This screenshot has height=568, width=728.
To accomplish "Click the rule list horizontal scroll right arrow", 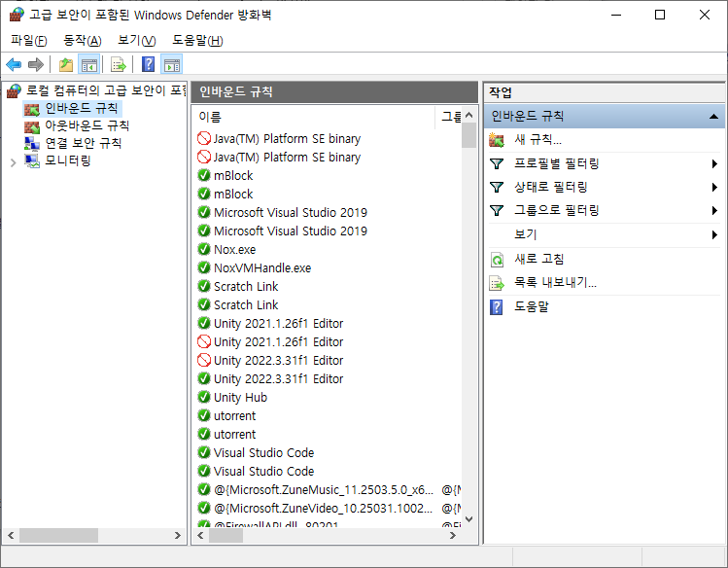I will 453,536.
